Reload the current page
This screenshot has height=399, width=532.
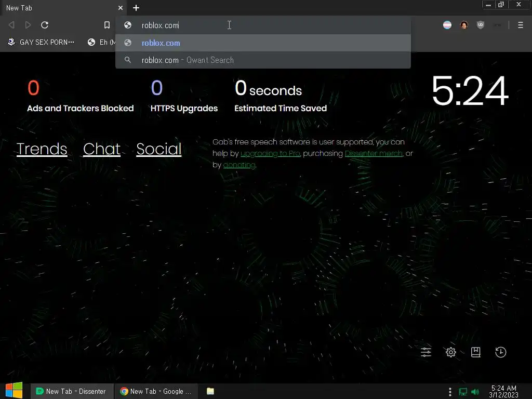(x=45, y=25)
